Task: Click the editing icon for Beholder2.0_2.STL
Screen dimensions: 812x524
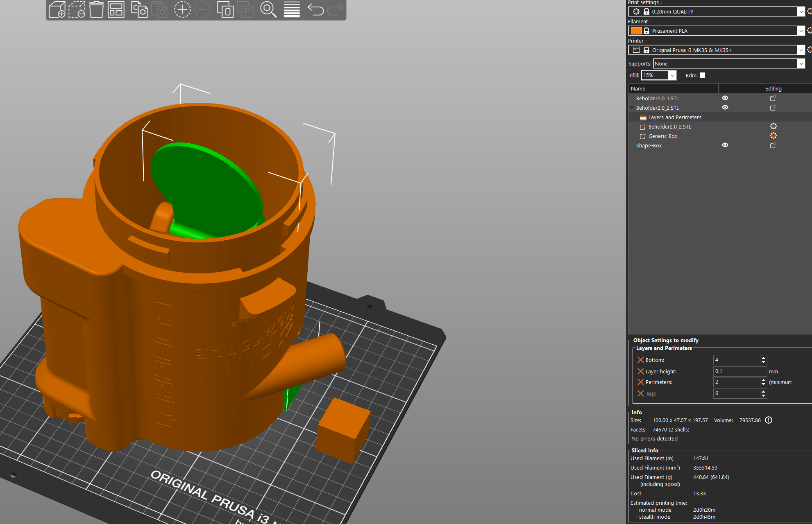Action: [773, 108]
